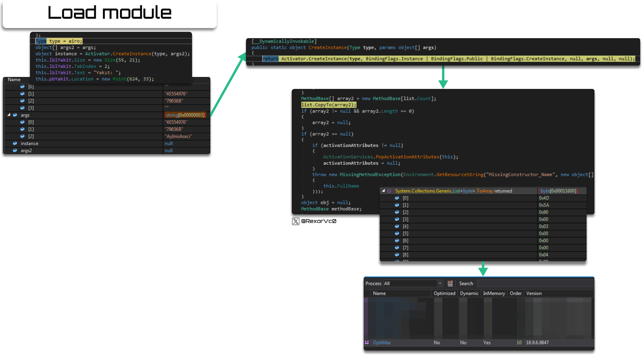The height and width of the screenshot is (355, 644).
Task: Open the Process All dropdown
Action: (x=413, y=283)
